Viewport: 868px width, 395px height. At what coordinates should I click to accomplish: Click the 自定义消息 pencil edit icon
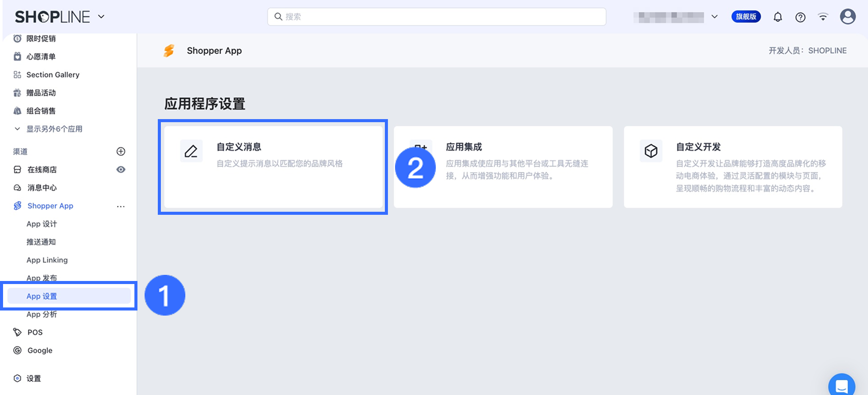coord(191,151)
